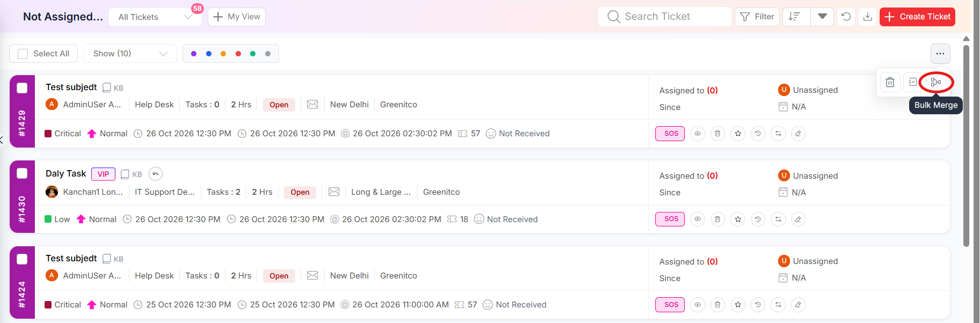Select the green color filter dot
Viewport: 980px width, 323px height.
(253, 54)
